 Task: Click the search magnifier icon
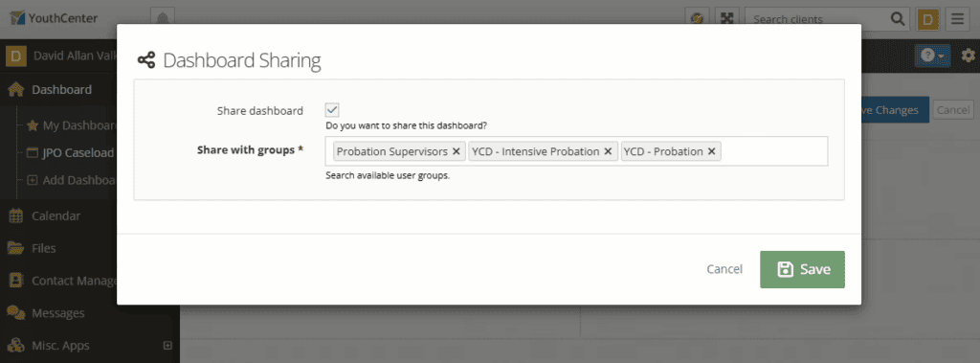(898, 19)
